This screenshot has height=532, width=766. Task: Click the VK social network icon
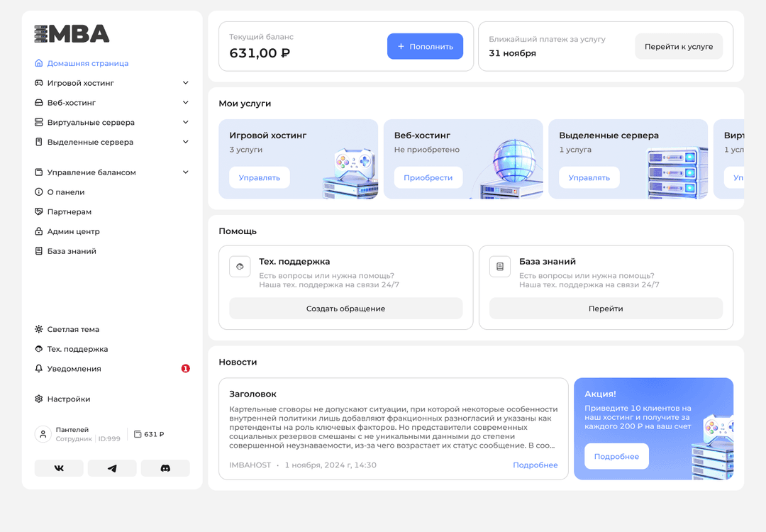click(x=59, y=468)
